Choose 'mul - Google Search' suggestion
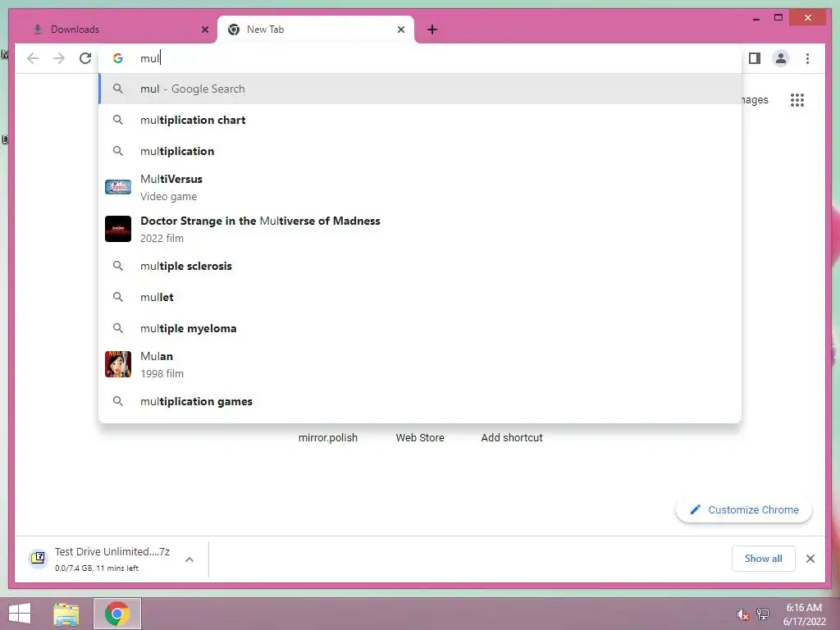Image resolution: width=840 pixels, height=630 pixels. 421,89
